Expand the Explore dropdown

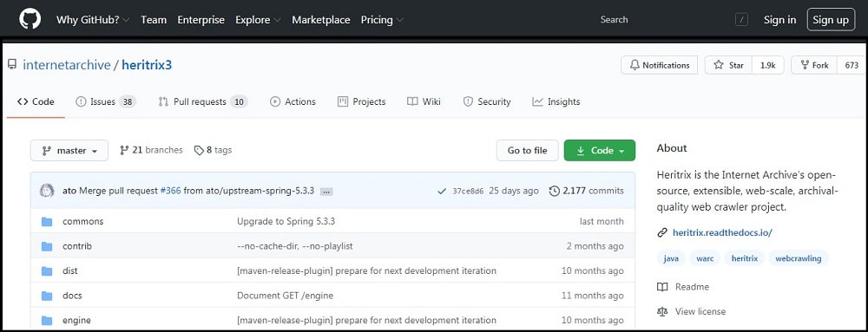pyautogui.click(x=258, y=20)
